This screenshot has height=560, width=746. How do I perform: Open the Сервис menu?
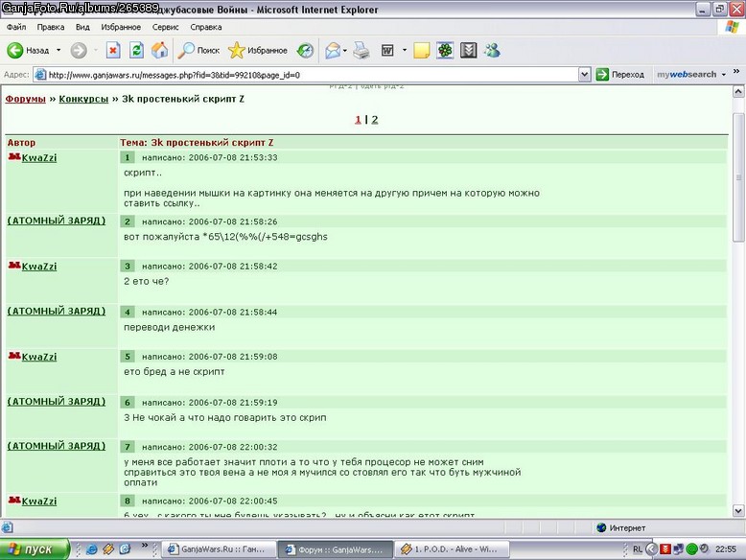pyautogui.click(x=165, y=27)
